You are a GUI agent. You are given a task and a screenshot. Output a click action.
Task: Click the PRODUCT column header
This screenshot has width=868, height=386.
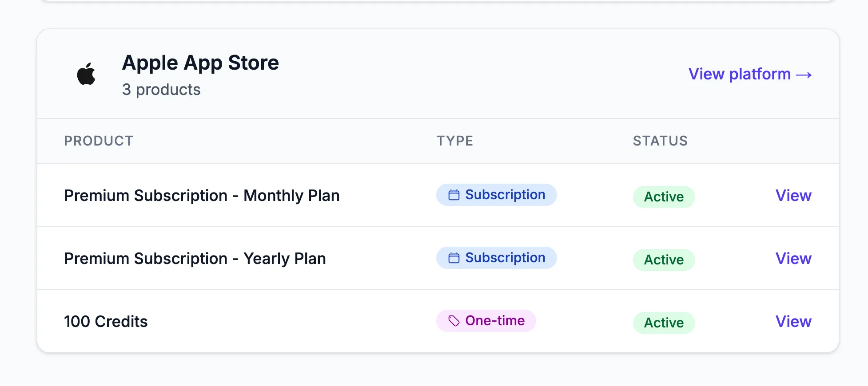point(99,141)
